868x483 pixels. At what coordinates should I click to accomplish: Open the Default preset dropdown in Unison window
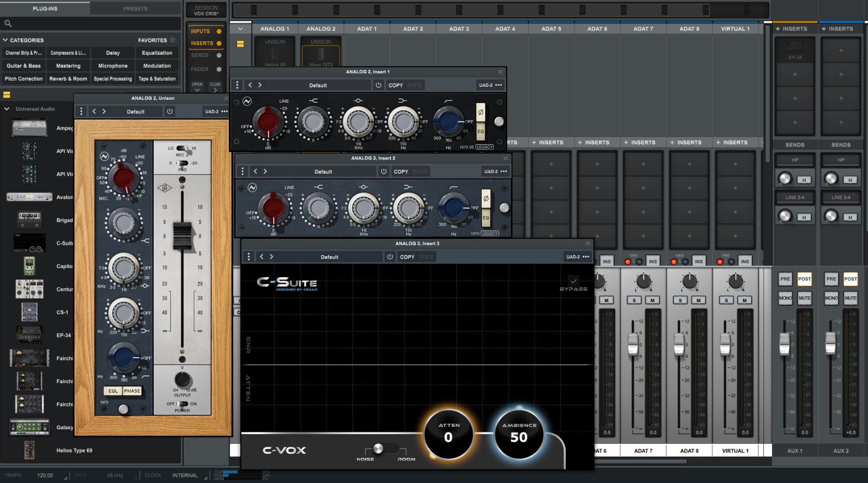coord(136,111)
